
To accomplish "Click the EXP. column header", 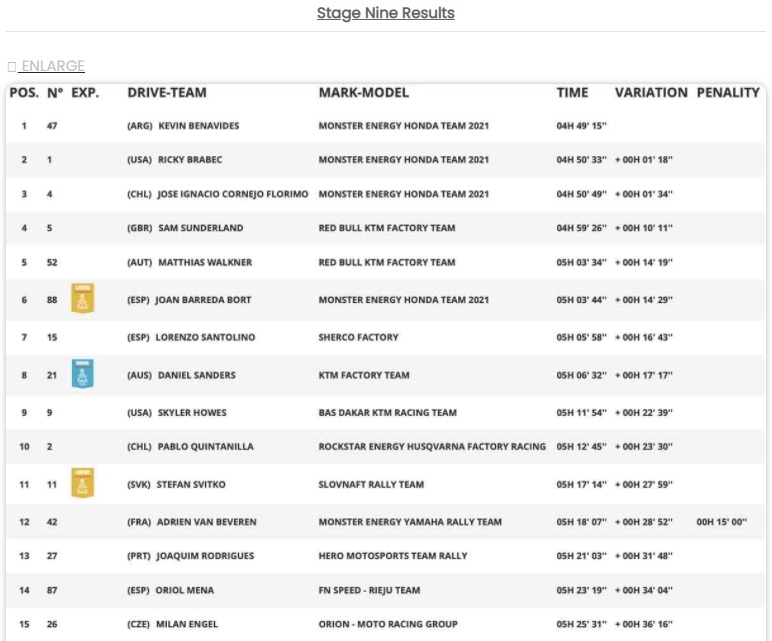I will coord(85,93).
